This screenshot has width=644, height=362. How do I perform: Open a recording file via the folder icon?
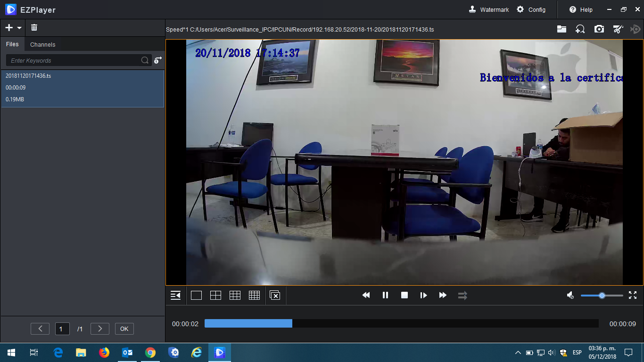coord(561,29)
